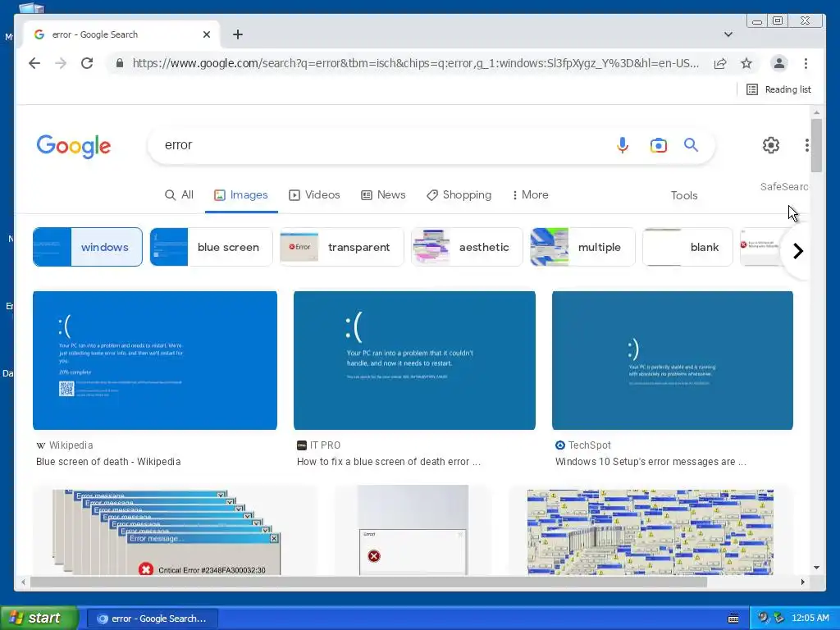Open the IT PRO blue screen thumbnail
840x630 pixels.
(x=414, y=361)
